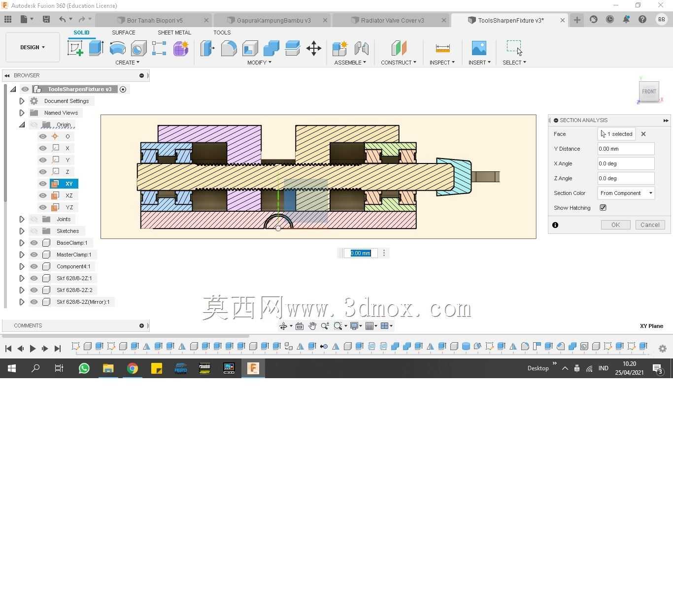Toggle visibility of the XY origin plane
The width and height of the screenshot is (673, 616).
tap(43, 184)
